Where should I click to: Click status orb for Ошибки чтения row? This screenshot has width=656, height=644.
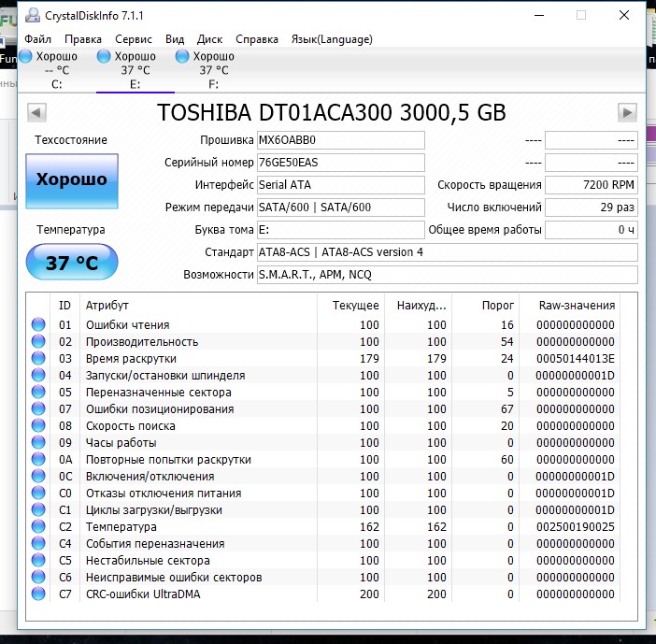pyautogui.click(x=38, y=324)
